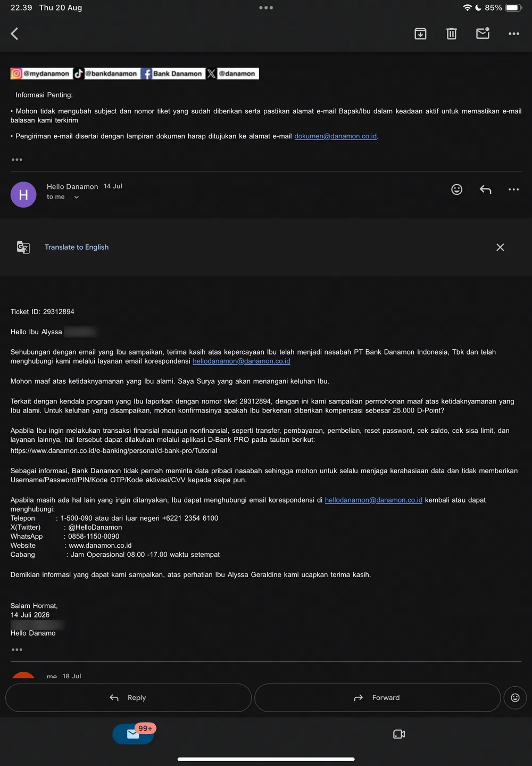532x766 pixels.
Task: Tap the Reply button at bottom
Action: [x=128, y=697]
